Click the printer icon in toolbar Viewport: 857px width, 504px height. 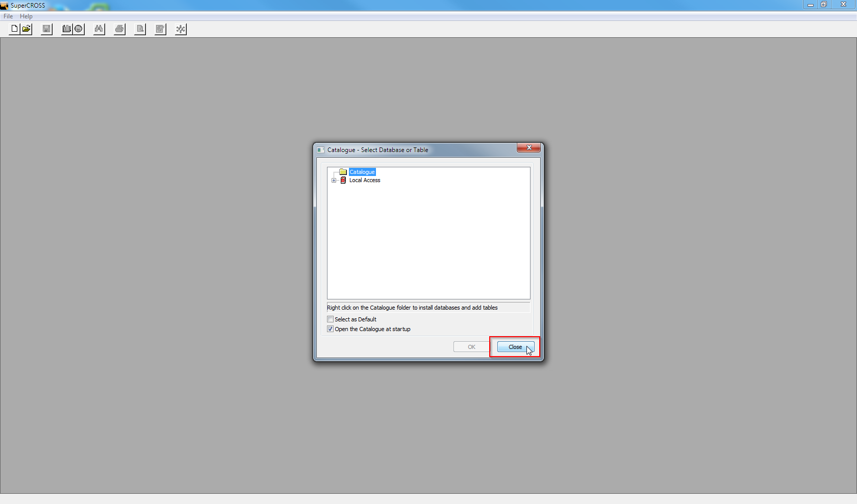click(x=119, y=29)
